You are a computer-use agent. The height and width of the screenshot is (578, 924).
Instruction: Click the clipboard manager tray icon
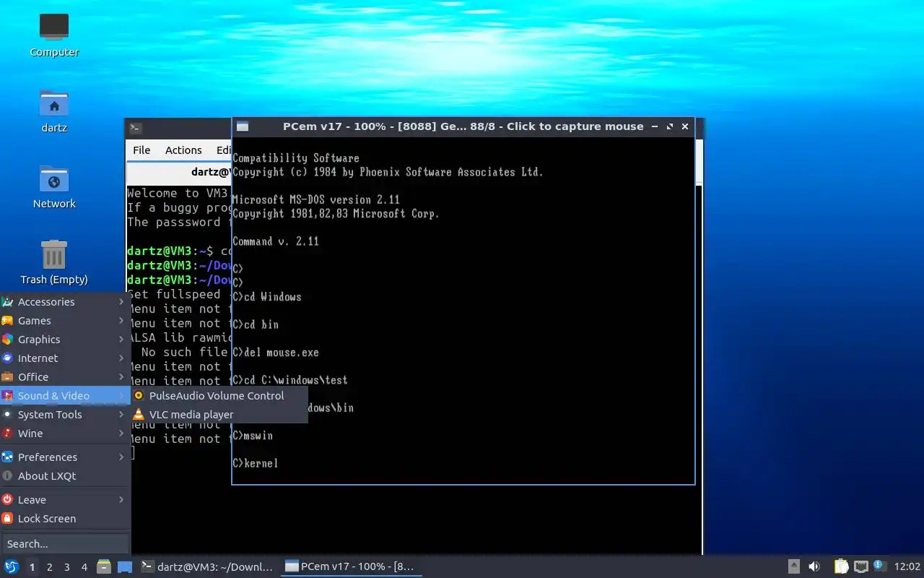pyautogui.click(x=841, y=566)
